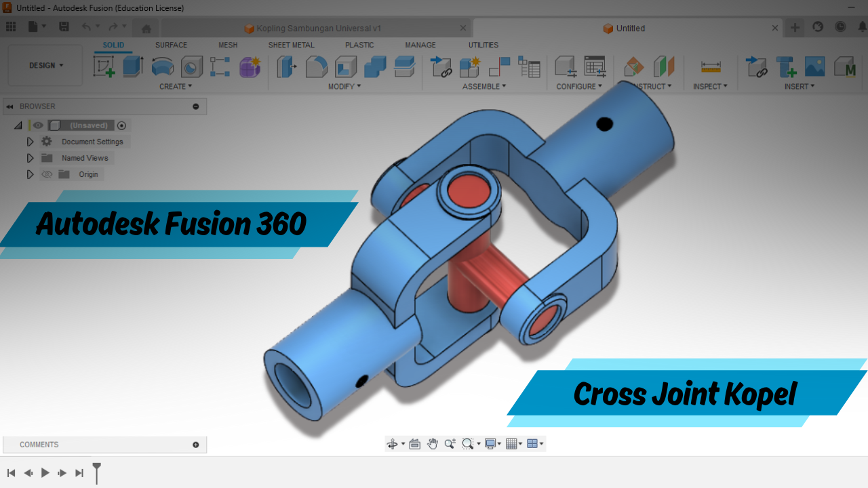Click the Save disk icon

[64, 27]
